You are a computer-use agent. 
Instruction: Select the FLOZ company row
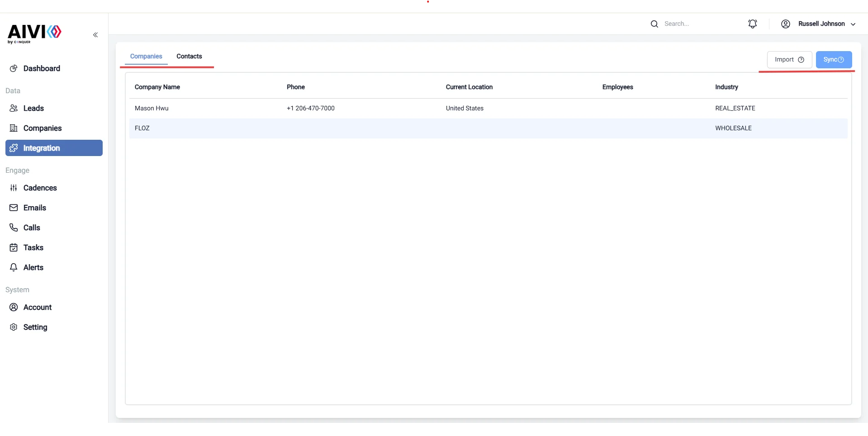[x=488, y=128]
